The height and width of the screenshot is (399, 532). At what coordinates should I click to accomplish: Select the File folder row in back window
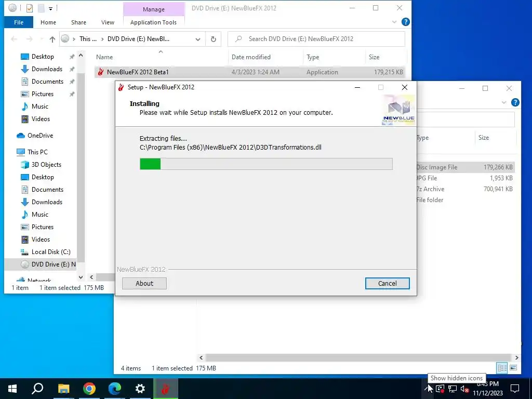[465, 200]
